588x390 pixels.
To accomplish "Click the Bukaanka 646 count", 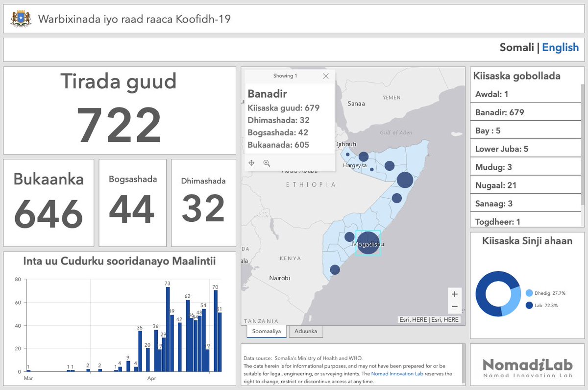I will (x=49, y=213).
